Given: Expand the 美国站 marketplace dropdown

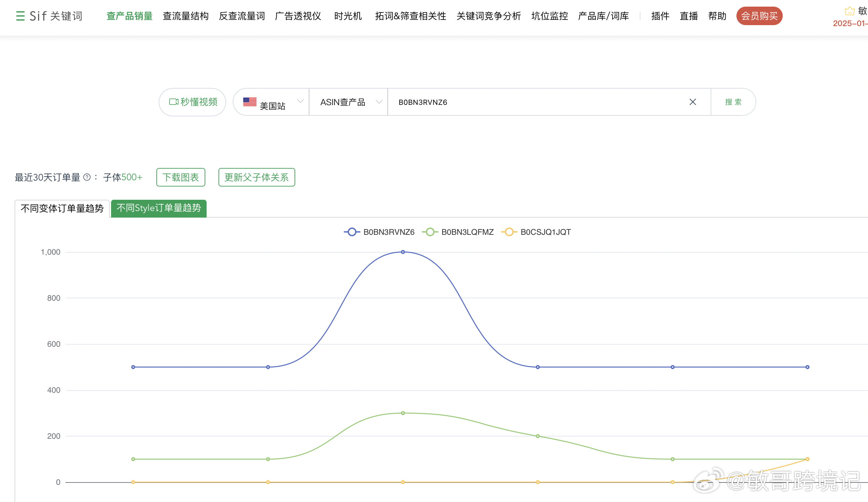Looking at the screenshot, I should click(x=271, y=102).
